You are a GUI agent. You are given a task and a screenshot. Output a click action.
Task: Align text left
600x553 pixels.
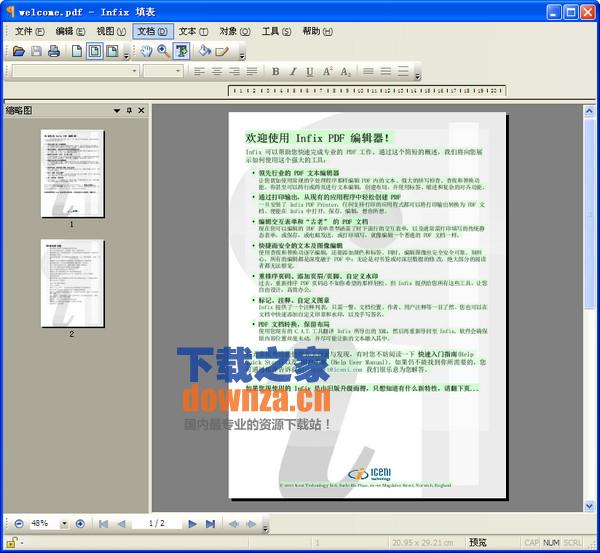[x=199, y=71]
